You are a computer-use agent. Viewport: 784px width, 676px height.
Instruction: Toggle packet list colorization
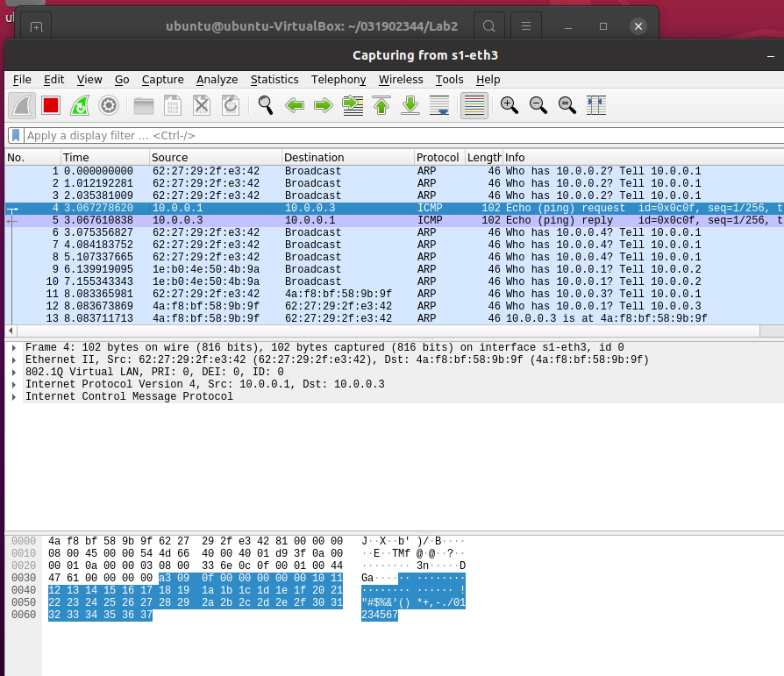click(x=474, y=105)
